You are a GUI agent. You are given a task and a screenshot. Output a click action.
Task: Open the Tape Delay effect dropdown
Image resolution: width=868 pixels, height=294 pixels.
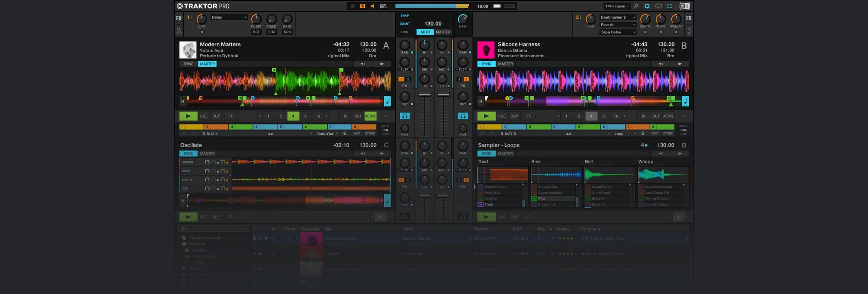[x=618, y=32]
